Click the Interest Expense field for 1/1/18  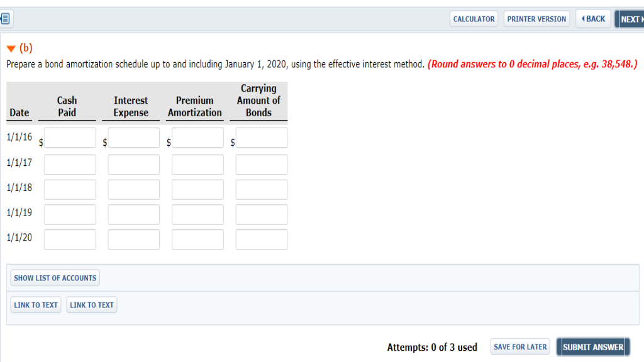pyautogui.click(x=133, y=190)
